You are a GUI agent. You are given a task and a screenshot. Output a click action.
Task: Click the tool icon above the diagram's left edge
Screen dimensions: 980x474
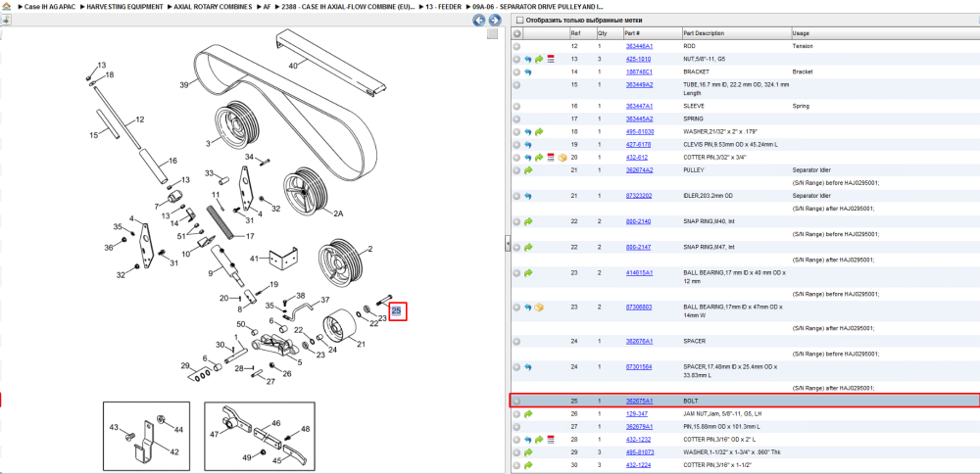(x=5, y=20)
